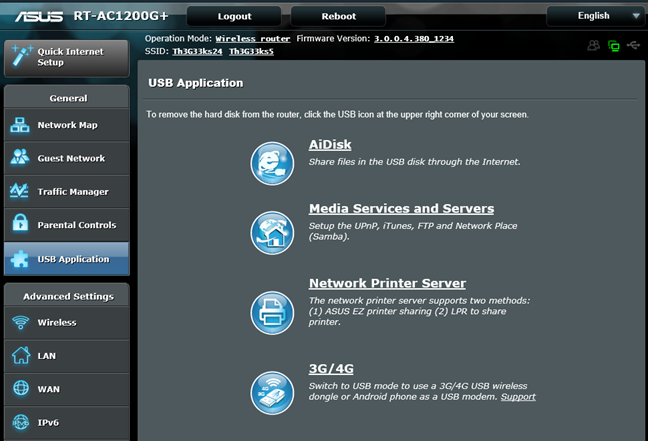648x441 pixels.
Task: Select Wireless under Advanced Settings
Action: 67,323
